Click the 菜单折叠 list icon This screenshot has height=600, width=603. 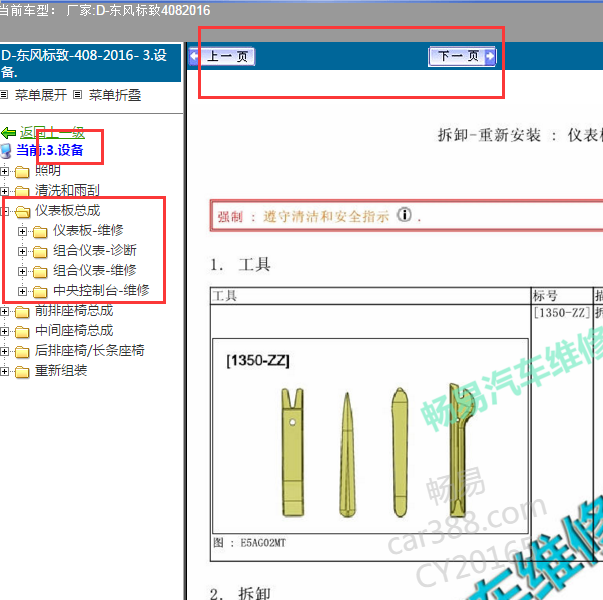[78, 95]
